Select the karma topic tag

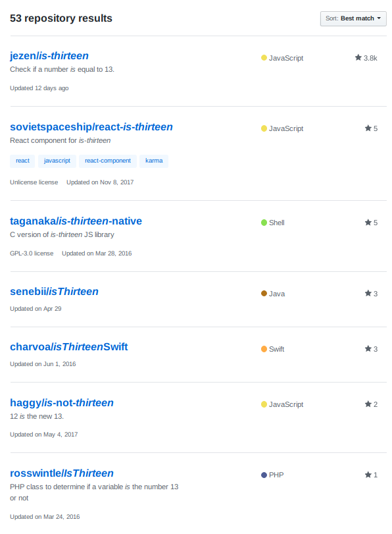(x=154, y=161)
